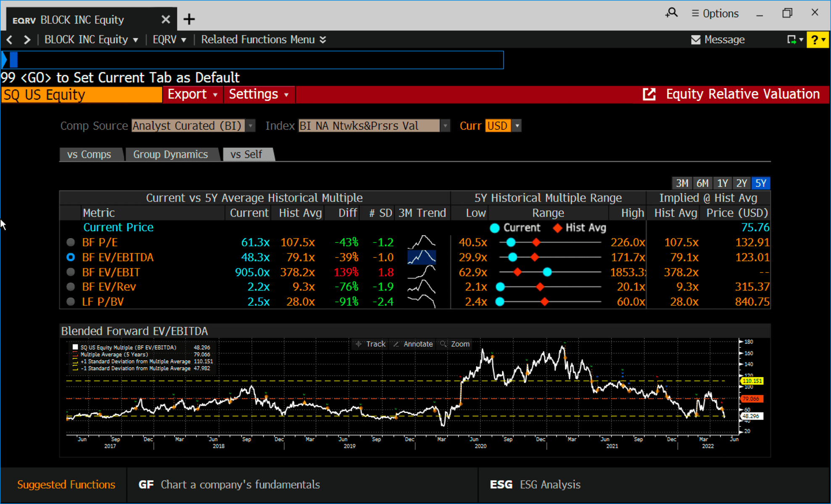Viewport: 831px width, 504px height.
Task: Select the LF P/BV radio button
Action: (x=71, y=302)
